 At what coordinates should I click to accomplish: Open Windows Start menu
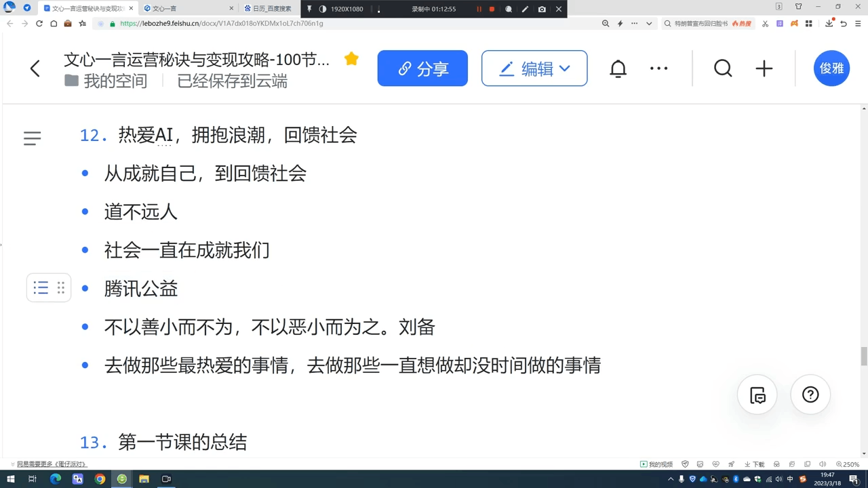point(10,479)
